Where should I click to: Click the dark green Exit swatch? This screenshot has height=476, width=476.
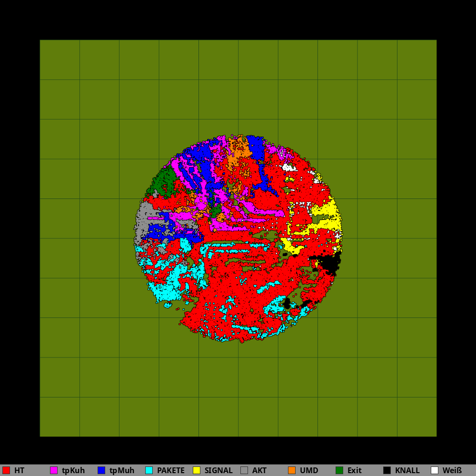click(x=339, y=470)
